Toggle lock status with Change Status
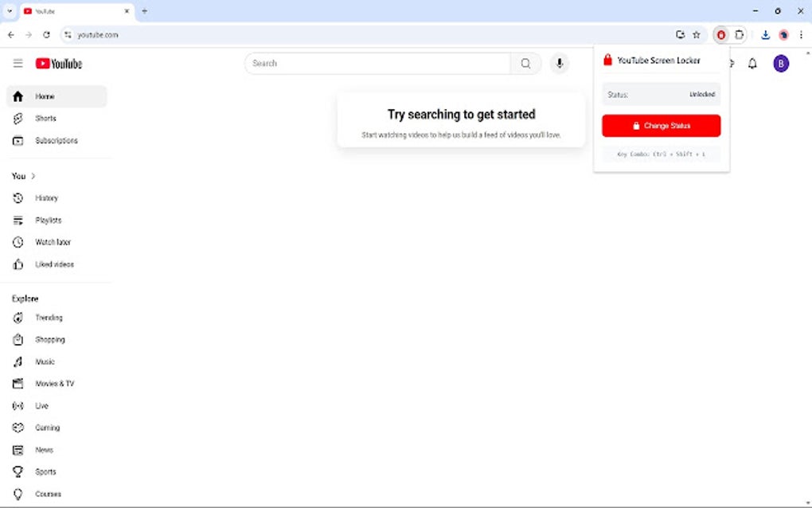Image resolution: width=812 pixels, height=508 pixels. 661,125
